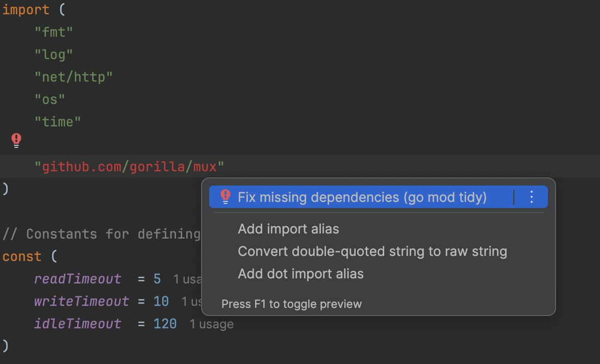Click the idleTimeout constant name
Viewport: 600px width, 364px height.
78,324
